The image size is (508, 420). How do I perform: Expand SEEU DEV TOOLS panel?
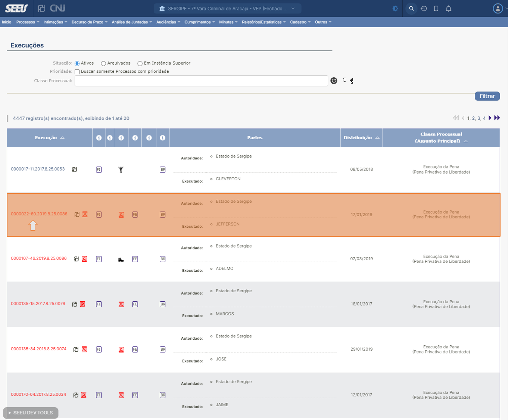(x=31, y=413)
